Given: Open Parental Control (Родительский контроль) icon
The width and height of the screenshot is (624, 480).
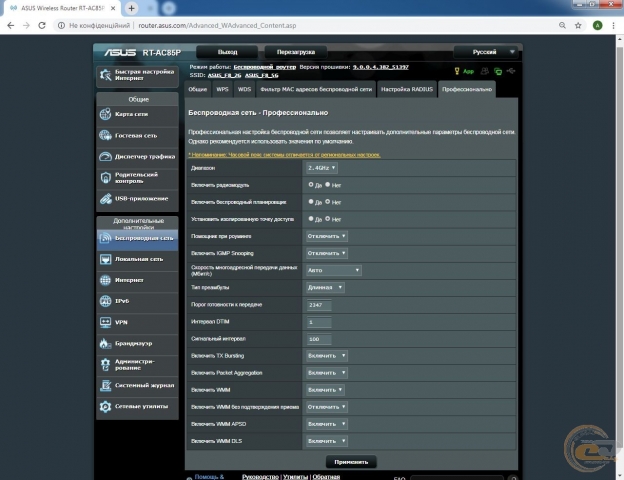Looking at the screenshot, I should [x=105, y=178].
